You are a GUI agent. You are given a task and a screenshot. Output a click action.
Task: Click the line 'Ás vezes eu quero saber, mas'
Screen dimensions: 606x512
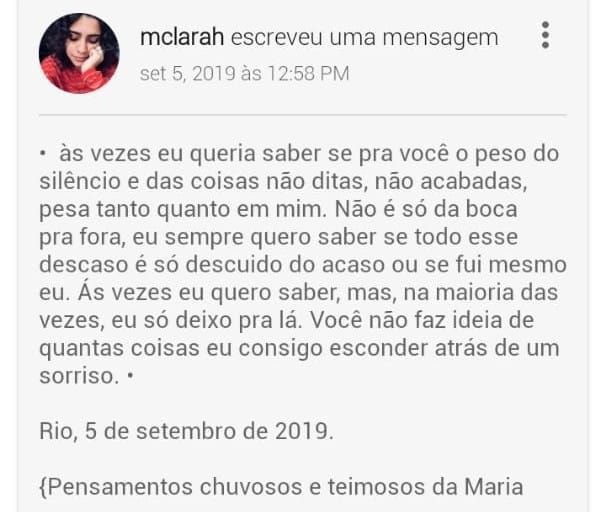tap(238, 293)
